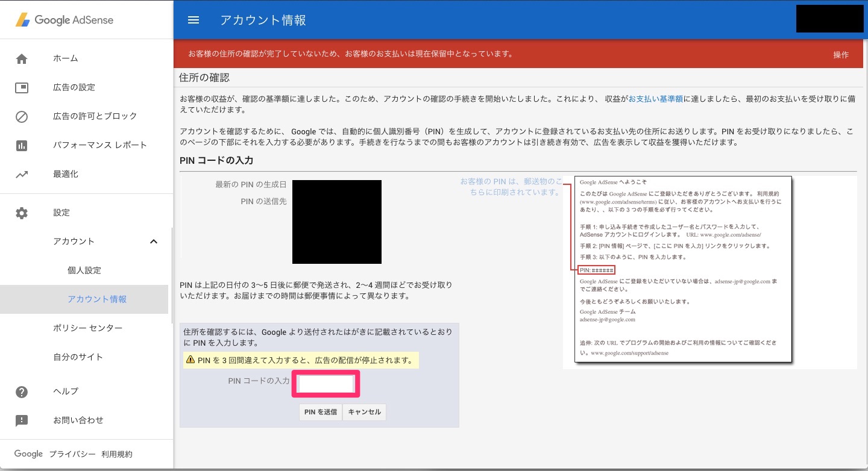The height and width of the screenshot is (471, 868).
Task: Click the 最新の PIN の生成日 label
Action: (251, 184)
